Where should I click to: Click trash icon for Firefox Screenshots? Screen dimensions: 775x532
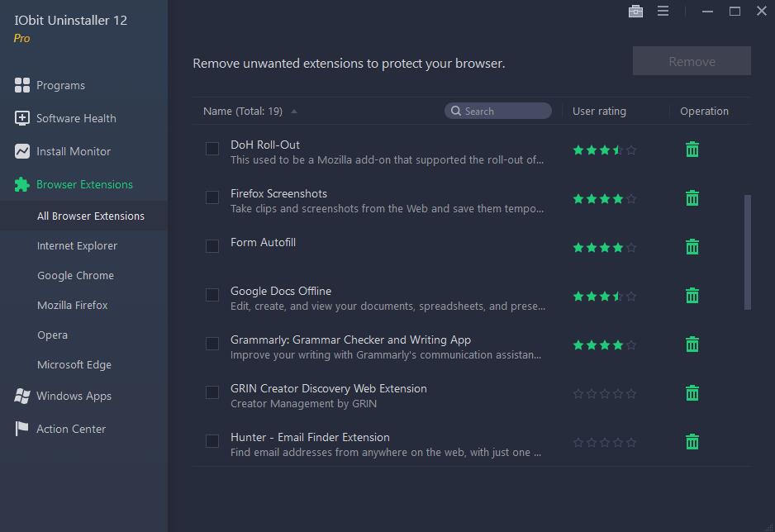(x=692, y=198)
